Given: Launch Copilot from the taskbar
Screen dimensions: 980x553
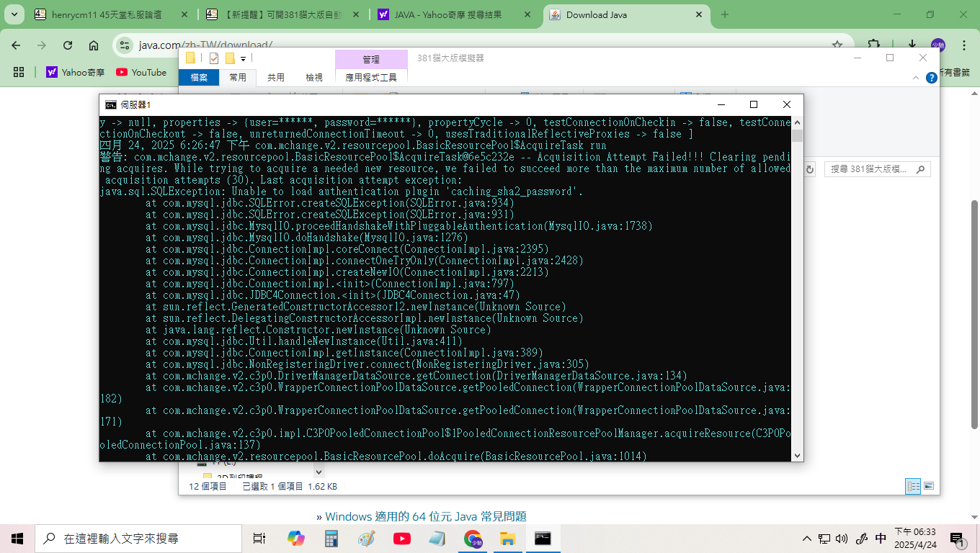Looking at the screenshot, I should click(296, 538).
